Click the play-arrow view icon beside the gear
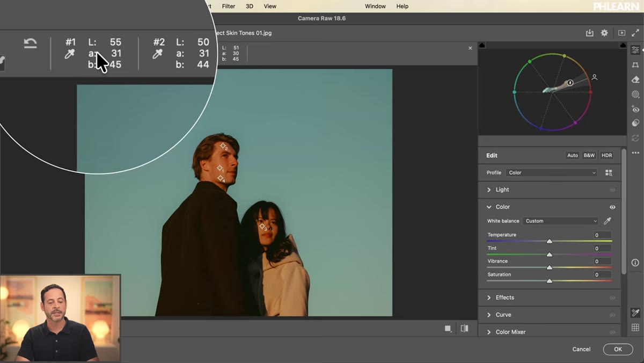Viewport: 644px width, 363px height. tap(621, 33)
